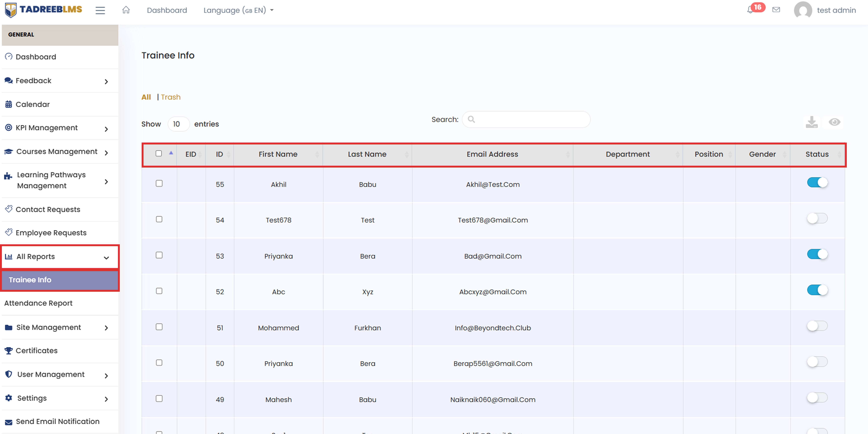The height and width of the screenshot is (434, 868).
Task: Click the Settings gear icon in sidebar
Action: 9,398
